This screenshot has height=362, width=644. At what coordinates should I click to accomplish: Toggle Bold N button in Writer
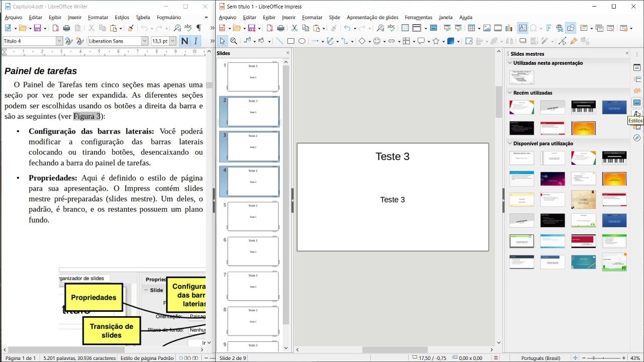(184, 41)
